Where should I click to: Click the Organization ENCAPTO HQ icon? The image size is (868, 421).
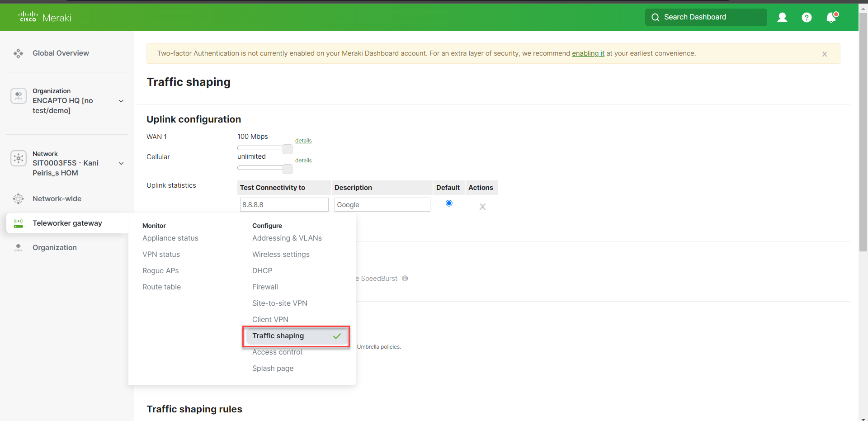tap(19, 95)
